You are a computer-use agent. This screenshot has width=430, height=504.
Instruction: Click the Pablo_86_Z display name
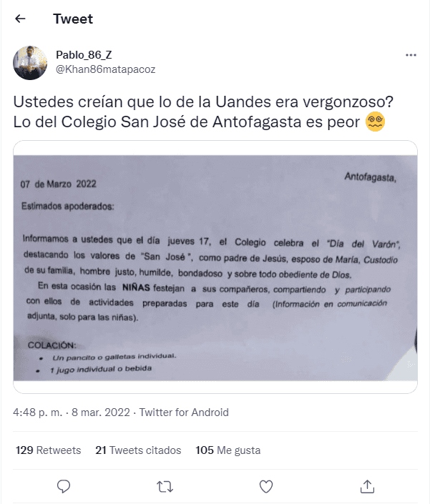click(x=84, y=55)
